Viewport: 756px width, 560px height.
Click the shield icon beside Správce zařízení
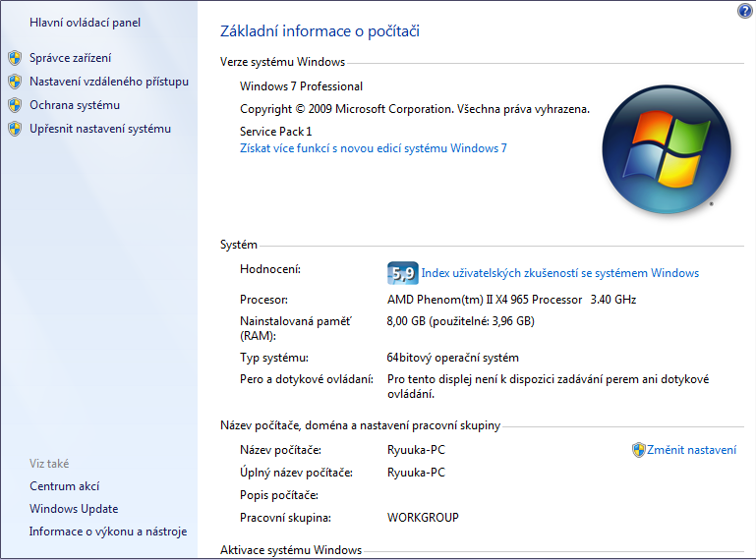pos(15,58)
